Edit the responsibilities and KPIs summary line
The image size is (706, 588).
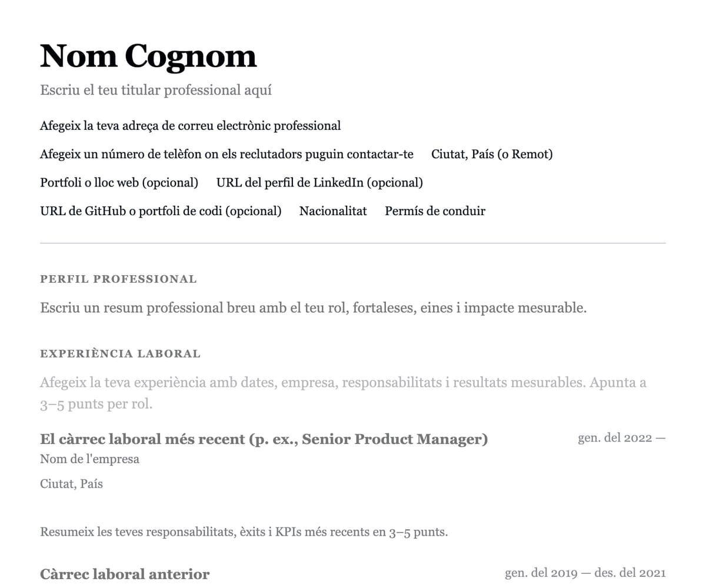[x=244, y=533]
